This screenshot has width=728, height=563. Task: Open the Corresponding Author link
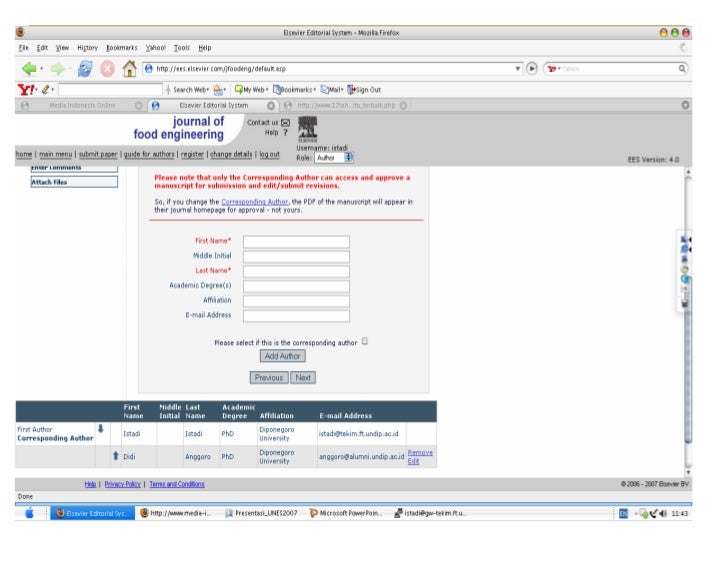click(x=254, y=202)
